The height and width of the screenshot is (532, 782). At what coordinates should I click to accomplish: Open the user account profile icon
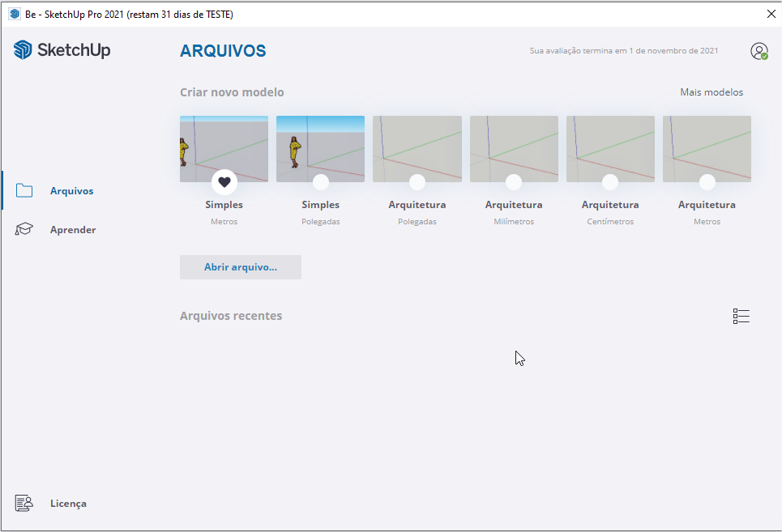tap(759, 51)
